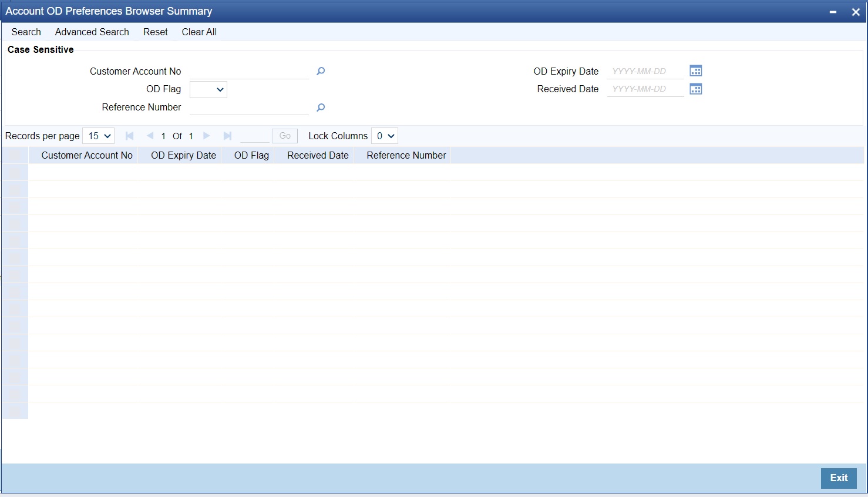Sort by OD Expiry Date column header
The width and height of the screenshot is (868, 497).
tap(184, 155)
